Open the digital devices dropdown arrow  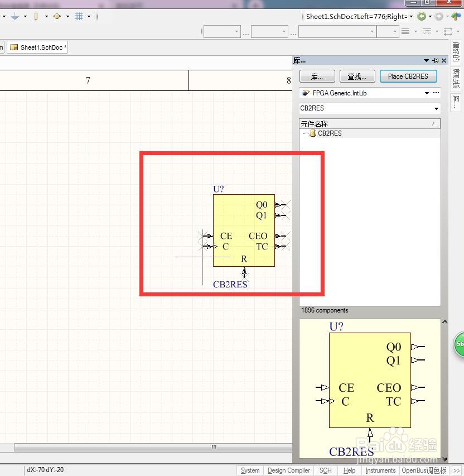click(x=46, y=16)
